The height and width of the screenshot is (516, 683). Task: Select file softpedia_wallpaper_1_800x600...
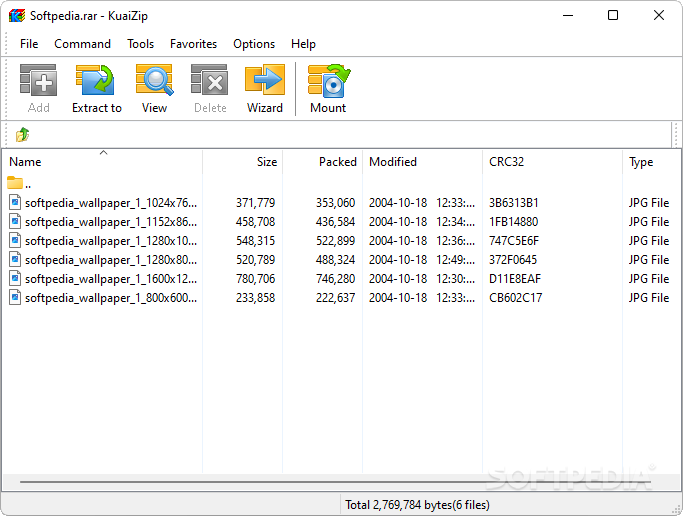pos(111,298)
